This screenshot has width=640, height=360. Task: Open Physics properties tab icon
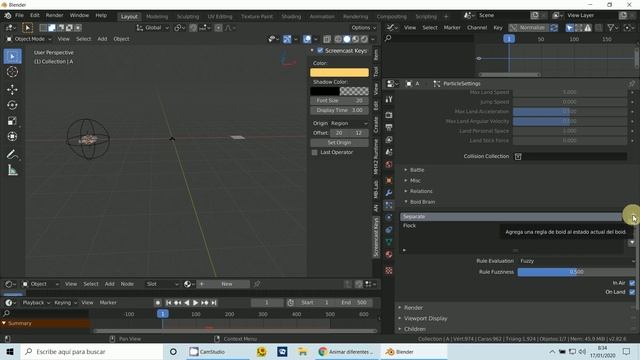389,217
